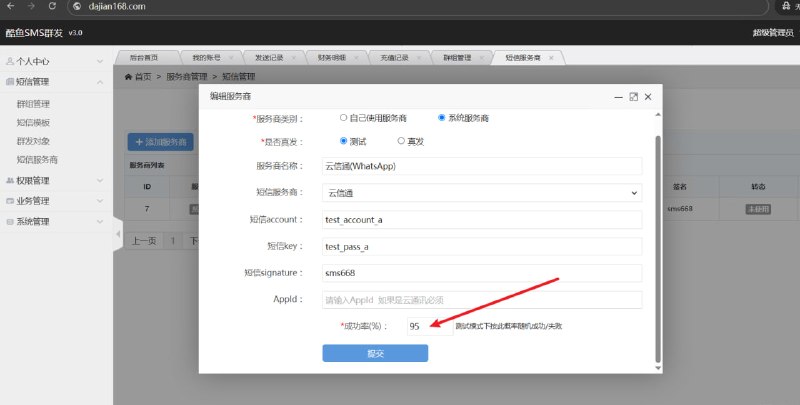The width and height of the screenshot is (800, 405).
Task: Open 短信服务商 in the sidebar
Action: point(37,160)
